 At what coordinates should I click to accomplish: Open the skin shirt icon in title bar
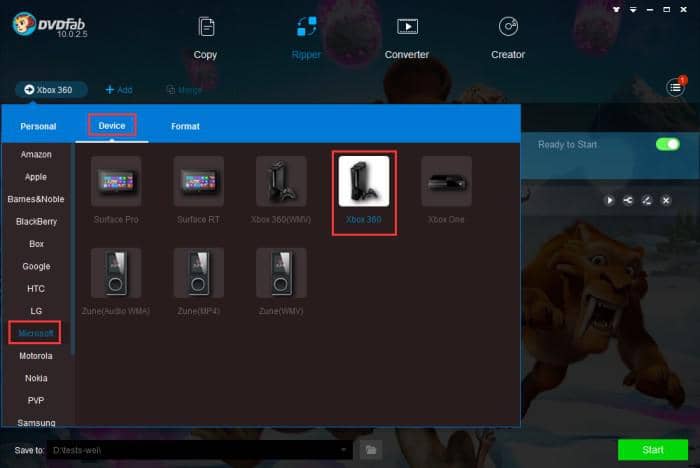617,9
